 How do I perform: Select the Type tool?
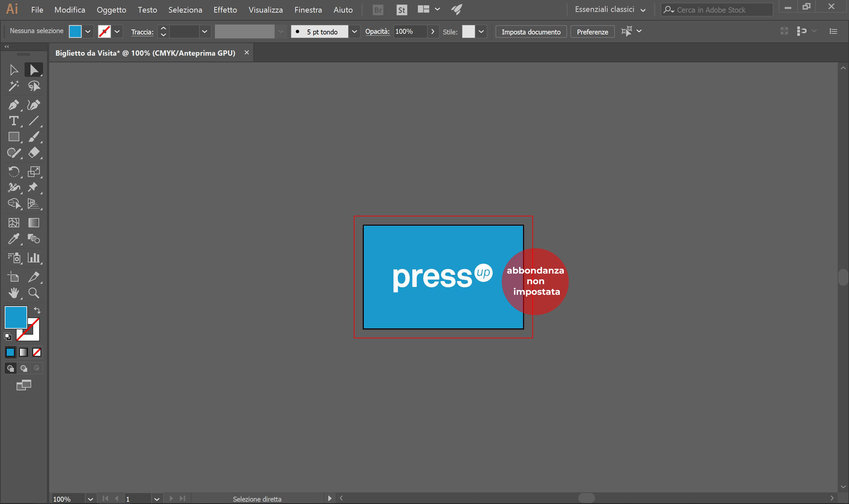[x=14, y=121]
